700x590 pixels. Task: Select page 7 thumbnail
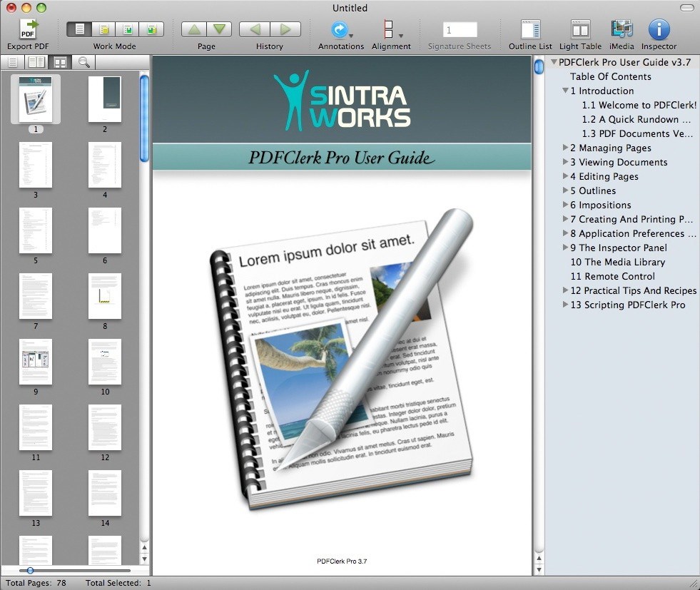click(x=35, y=296)
